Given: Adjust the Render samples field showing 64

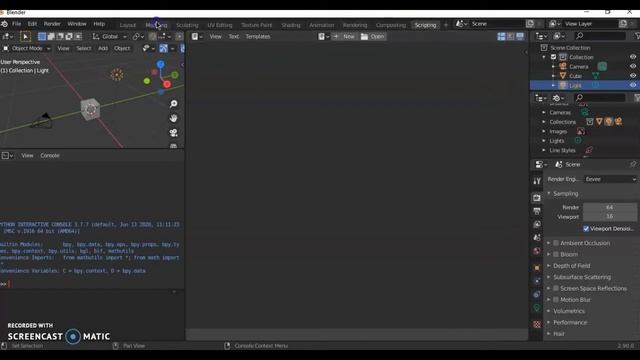Looking at the screenshot, I should (x=609, y=207).
